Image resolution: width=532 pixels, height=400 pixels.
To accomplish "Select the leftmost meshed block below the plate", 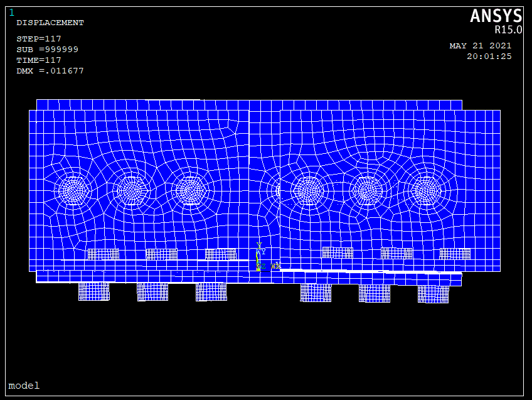I will tap(94, 292).
